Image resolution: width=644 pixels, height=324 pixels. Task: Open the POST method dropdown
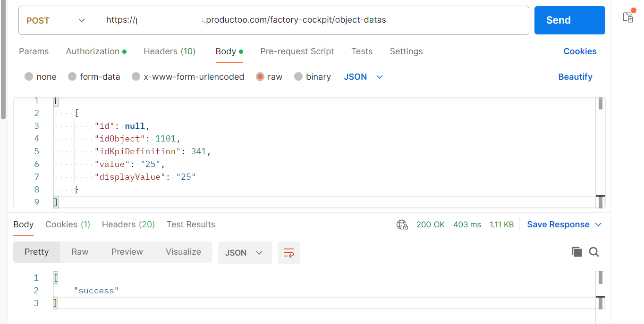coord(57,20)
